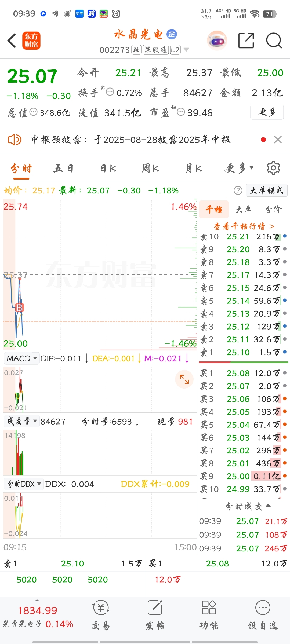The height and width of the screenshot is (644, 290).
Task: Expand the 成交量 indicator dropdown
Action: pos(22,421)
